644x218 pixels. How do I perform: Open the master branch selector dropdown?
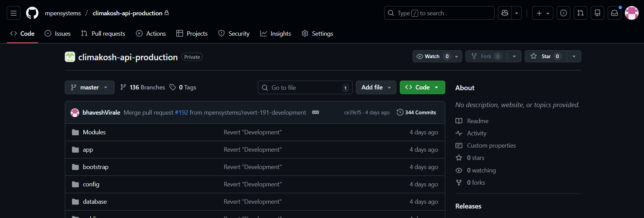(89, 87)
